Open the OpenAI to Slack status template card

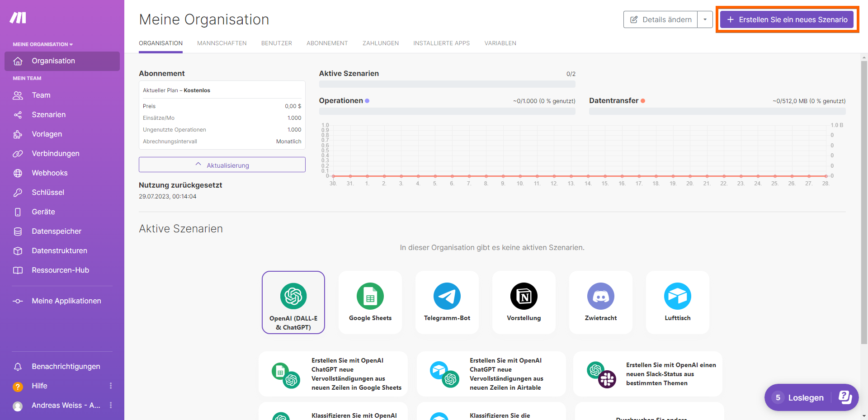click(647, 374)
